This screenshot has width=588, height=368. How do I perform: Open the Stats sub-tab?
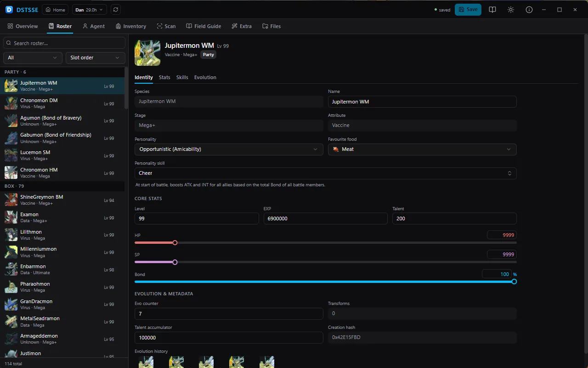pos(164,77)
